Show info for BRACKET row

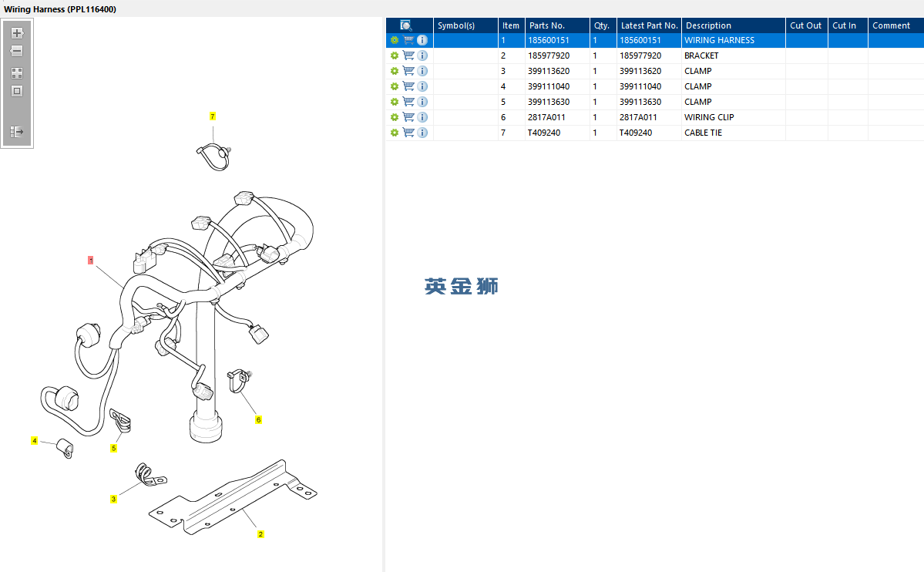[x=422, y=56]
